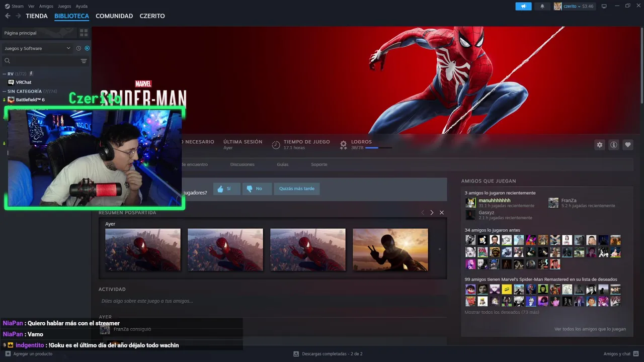Open Descargas completadas download manager
The height and width of the screenshot is (362, 644).
pos(332,354)
